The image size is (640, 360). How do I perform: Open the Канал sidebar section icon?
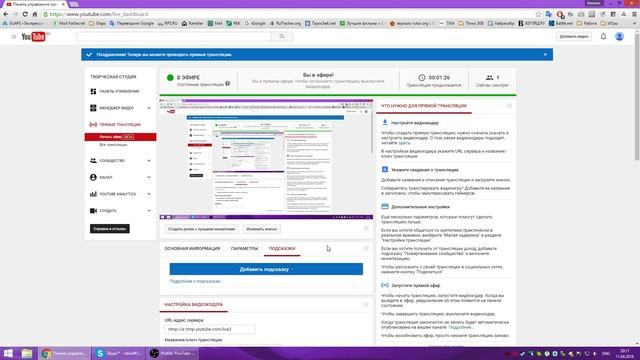(x=93, y=178)
